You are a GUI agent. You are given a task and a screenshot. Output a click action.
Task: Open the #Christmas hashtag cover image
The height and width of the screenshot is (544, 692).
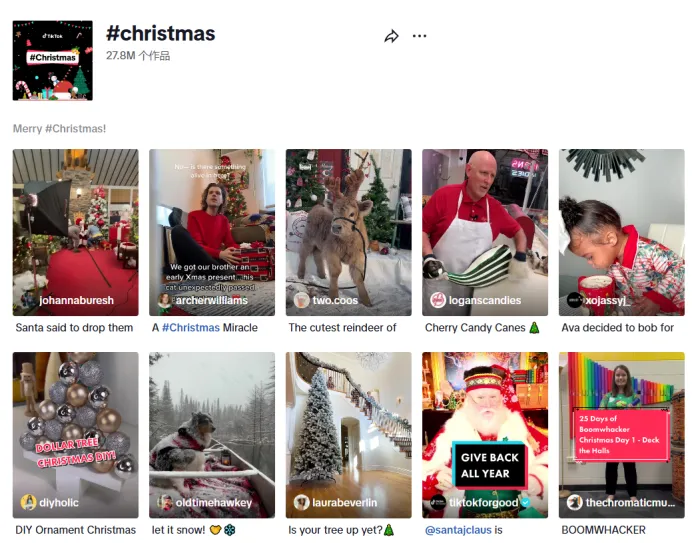(53, 60)
